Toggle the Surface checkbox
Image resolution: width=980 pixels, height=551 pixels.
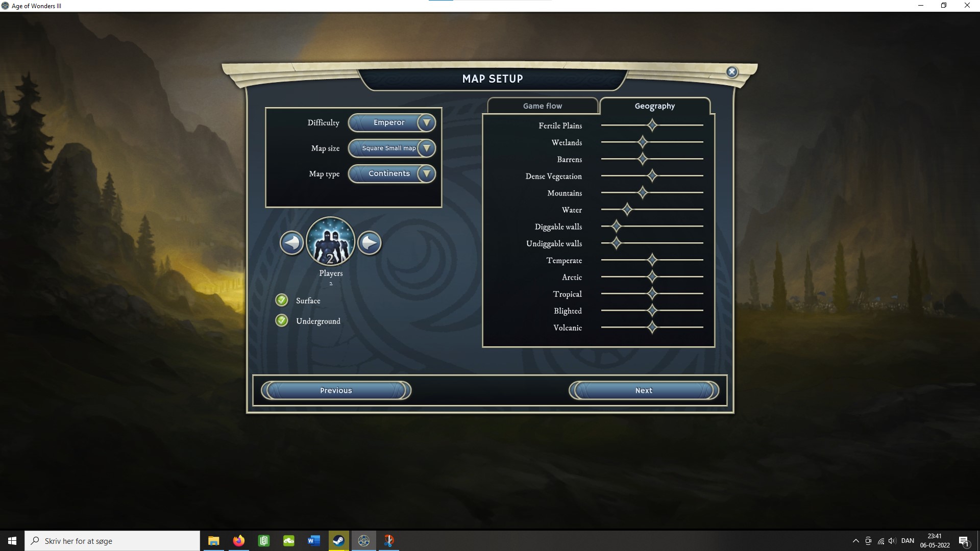[282, 300]
